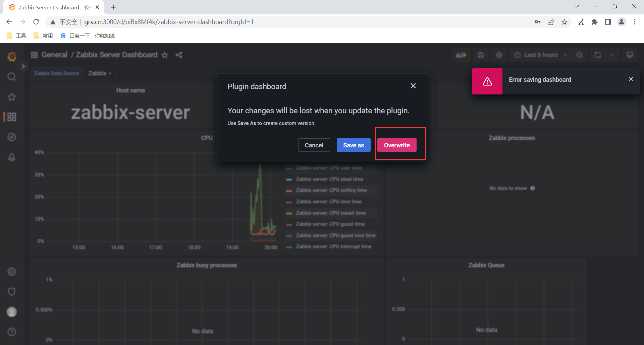The width and height of the screenshot is (644, 345).
Task: Open the Configuration gear sidebar icon
Action: [x=12, y=272]
